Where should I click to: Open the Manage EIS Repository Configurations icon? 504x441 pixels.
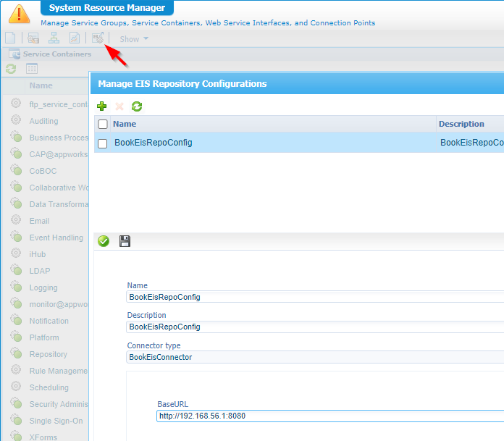coord(97,38)
